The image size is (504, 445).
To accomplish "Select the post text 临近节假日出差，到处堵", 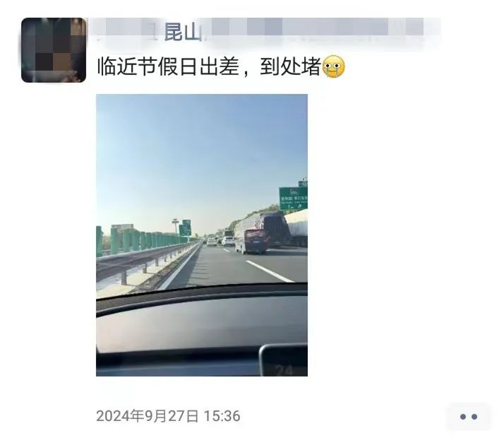I will point(209,67).
